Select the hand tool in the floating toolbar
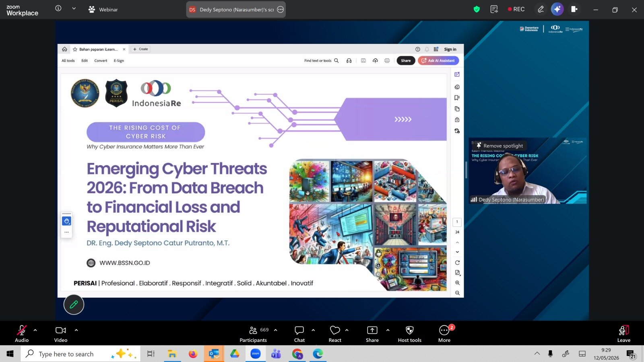Screen dimensions: 644x362 (66, 221)
